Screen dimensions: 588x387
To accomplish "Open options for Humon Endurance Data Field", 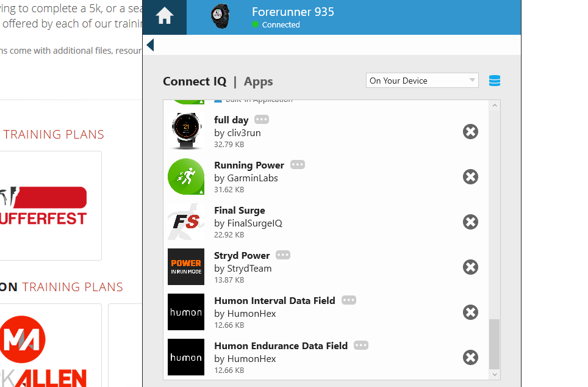I will tap(360, 345).
